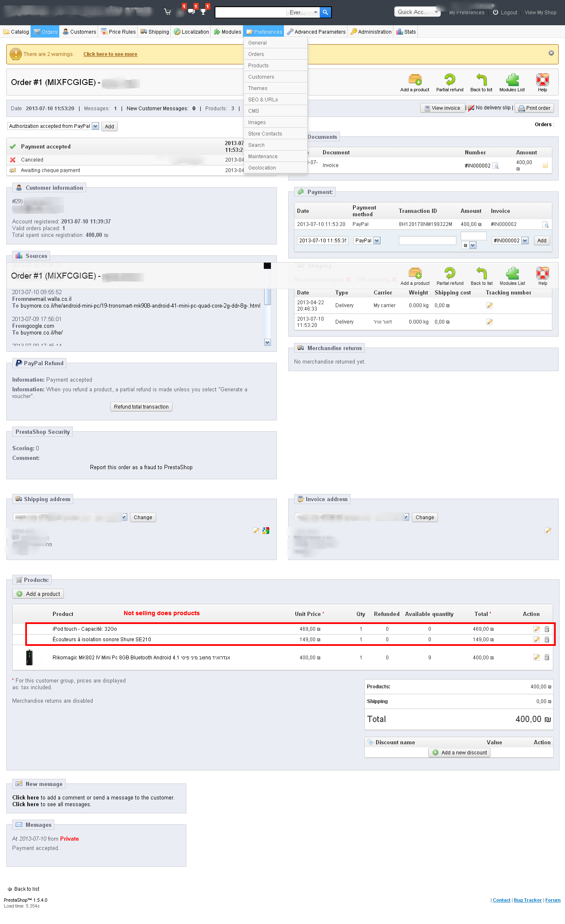Open the Stats menu tab
This screenshot has width=565, height=924.
406,32
